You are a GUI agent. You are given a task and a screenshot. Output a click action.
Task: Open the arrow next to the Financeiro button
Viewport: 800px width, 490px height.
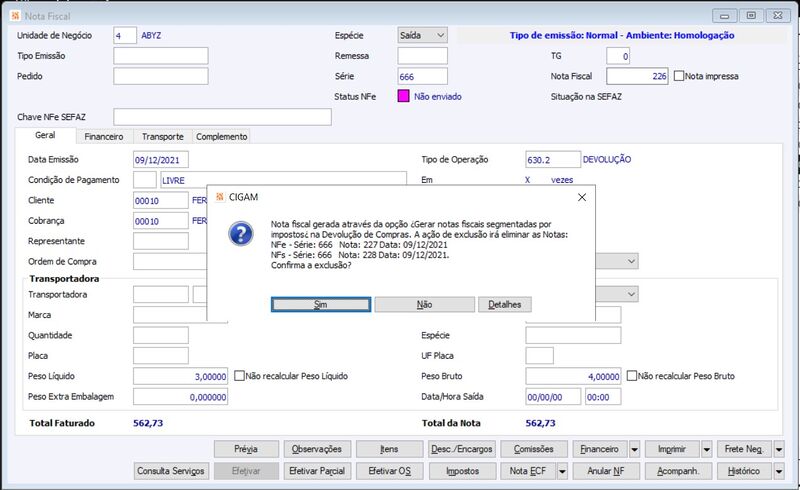point(634,449)
